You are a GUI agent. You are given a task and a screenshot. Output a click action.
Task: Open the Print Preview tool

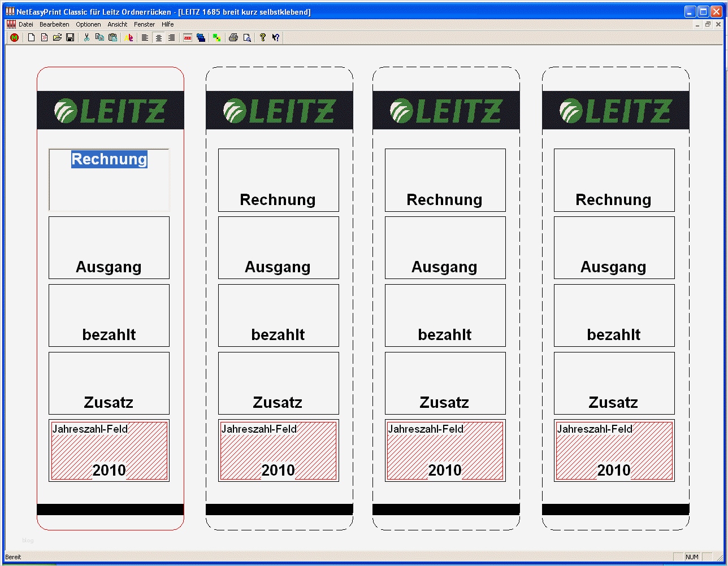(247, 37)
